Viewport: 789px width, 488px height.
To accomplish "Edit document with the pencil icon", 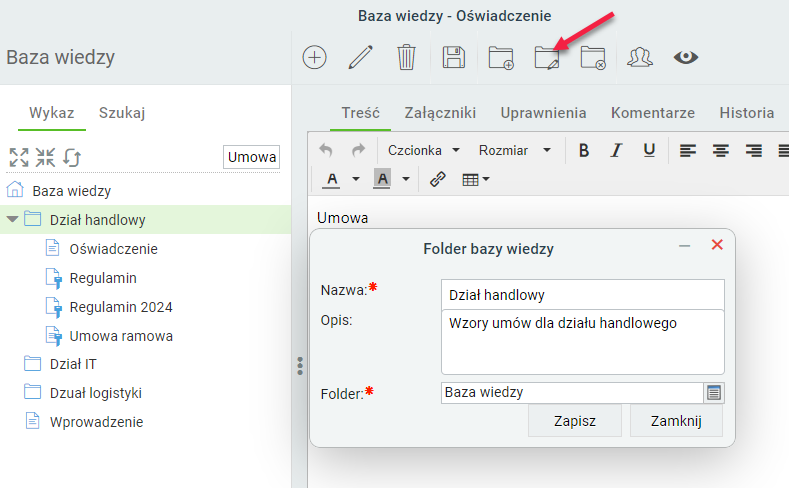I will [x=360, y=57].
